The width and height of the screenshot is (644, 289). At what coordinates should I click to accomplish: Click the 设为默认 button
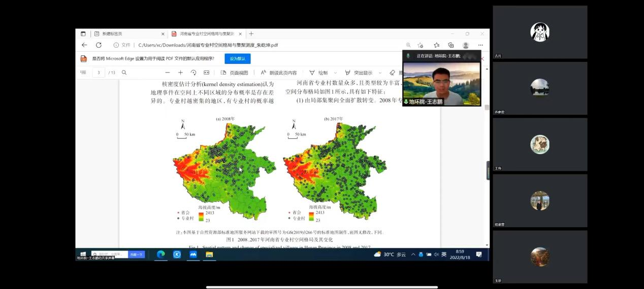click(x=237, y=59)
